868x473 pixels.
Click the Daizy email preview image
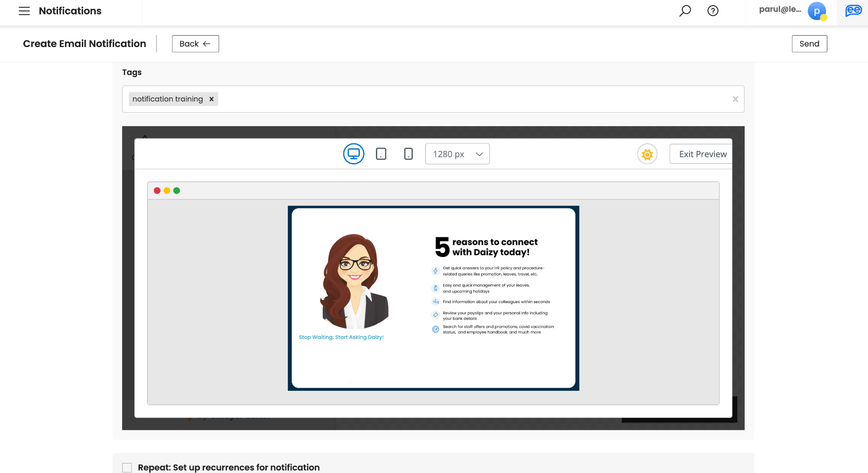[433, 298]
